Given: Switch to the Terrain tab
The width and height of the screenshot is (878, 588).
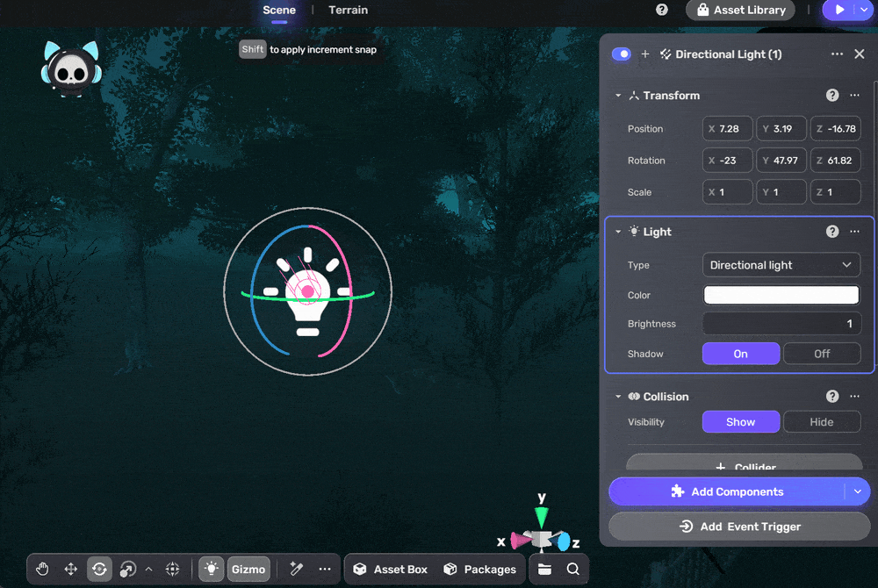Looking at the screenshot, I should click(348, 11).
